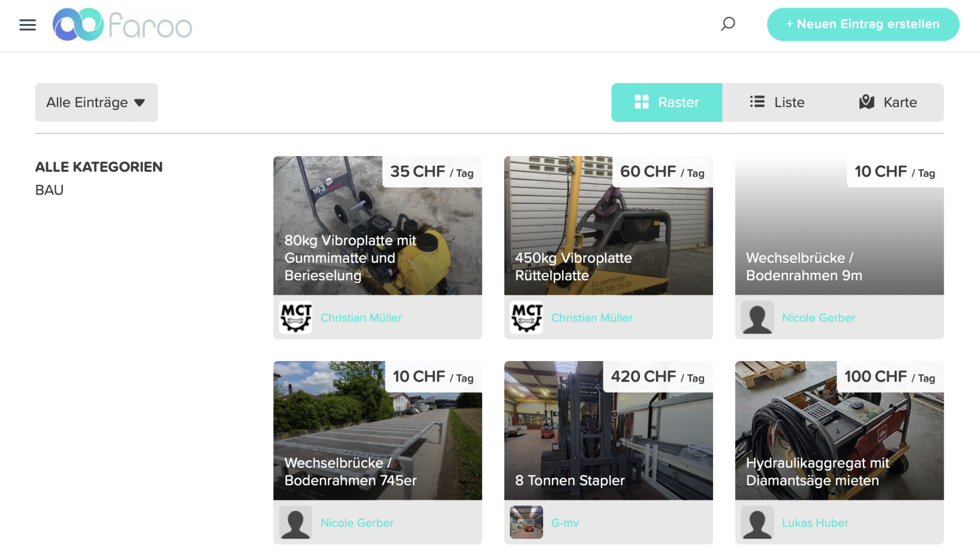Click Lukas Huber's avatar icon
Image resolution: width=980 pixels, height=555 pixels.
click(x=757, y=522)
